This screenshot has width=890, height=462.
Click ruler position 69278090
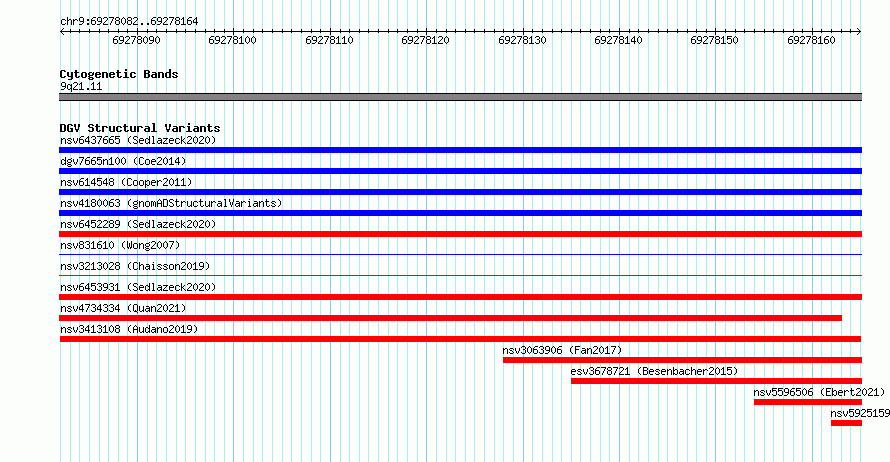point(136,40)
